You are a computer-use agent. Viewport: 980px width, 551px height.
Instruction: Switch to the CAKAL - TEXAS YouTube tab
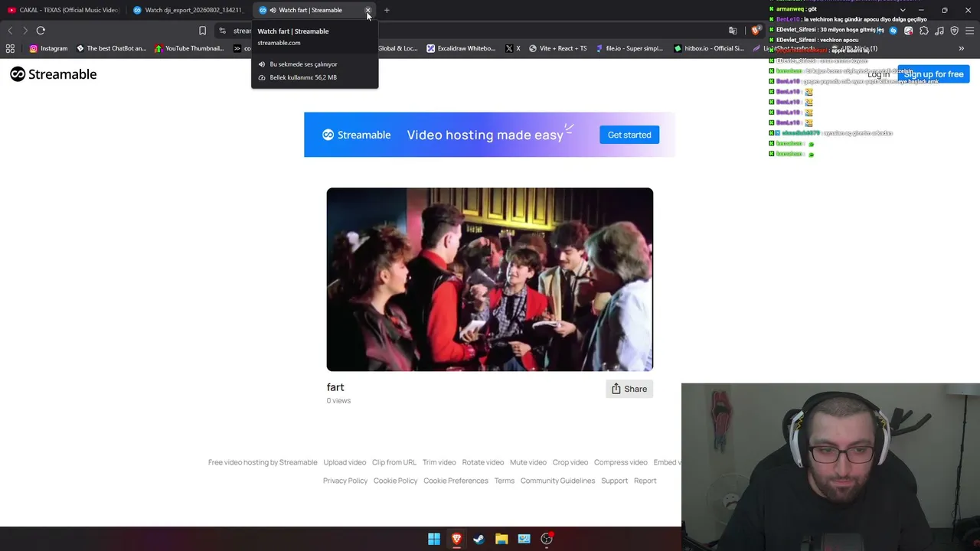coord(64,10)
